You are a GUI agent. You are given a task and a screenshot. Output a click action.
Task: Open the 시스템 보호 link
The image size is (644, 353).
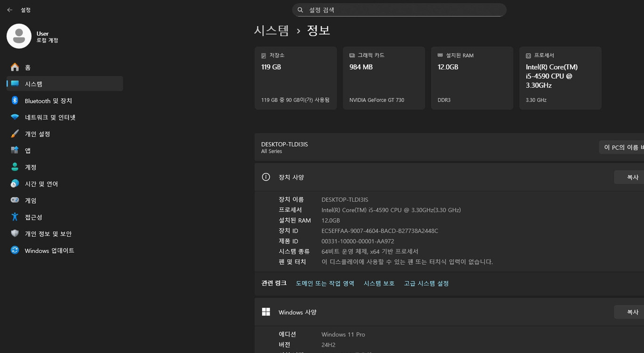pyautogui.click(x=378, y=283)
